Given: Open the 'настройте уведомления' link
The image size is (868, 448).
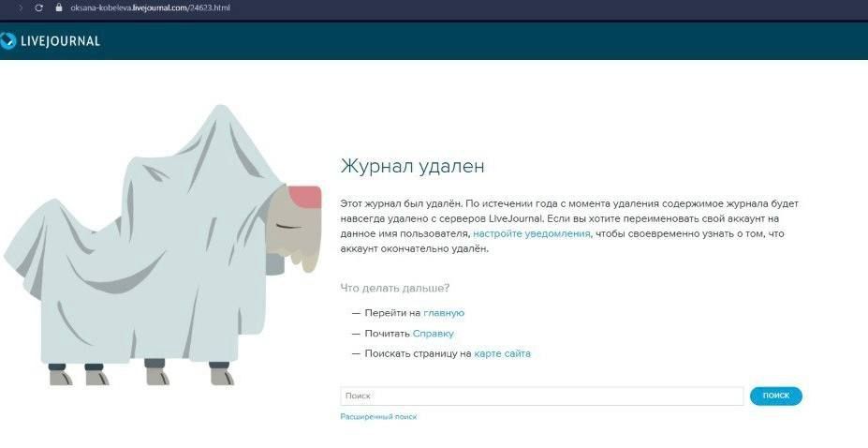Looking at the screenshot, I should [x=531, y=233].
